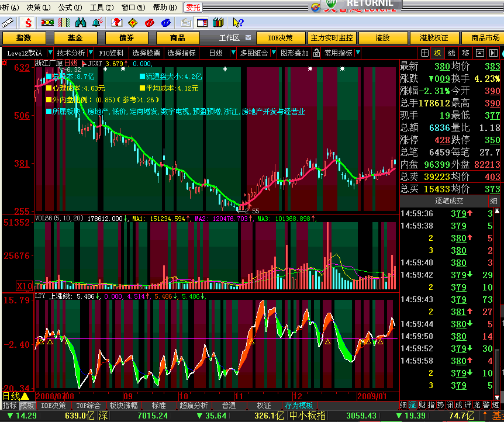This screenshot has width=504, height=422.
Task: Click the 日线 yellow triangle label
Action: (x=16, y=396)
